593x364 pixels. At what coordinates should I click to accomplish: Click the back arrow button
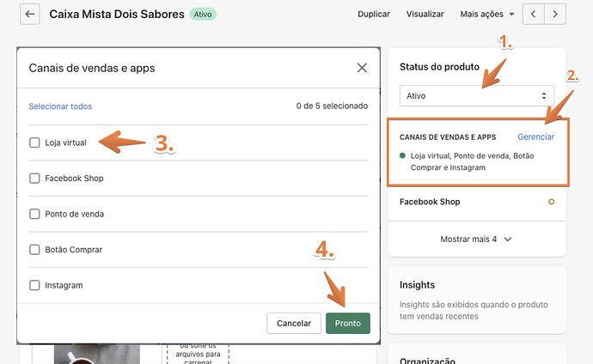point(30,15)
